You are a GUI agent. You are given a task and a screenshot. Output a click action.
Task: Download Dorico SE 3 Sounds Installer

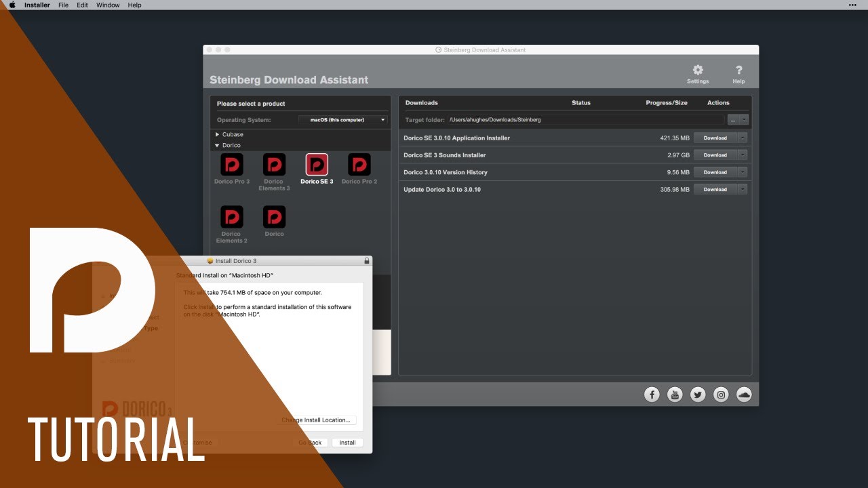point(715,155)
